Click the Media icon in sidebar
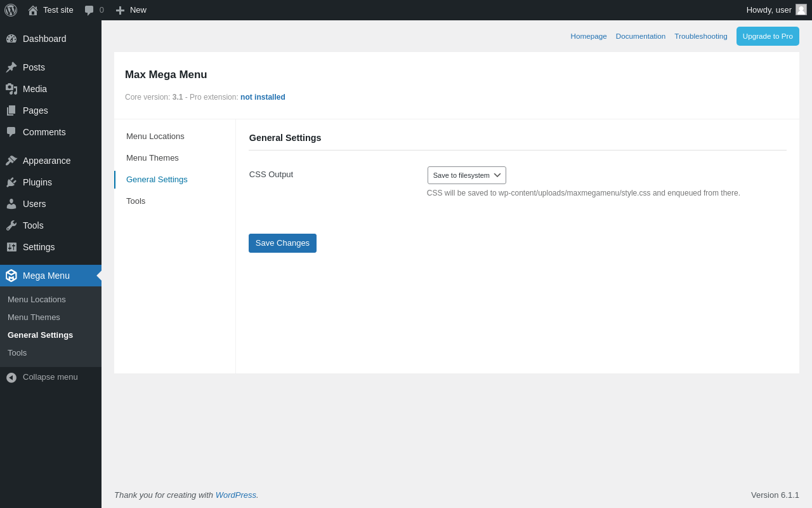This screenshot has height=508, width=812. pyautogui.click(x=11, y=89)
